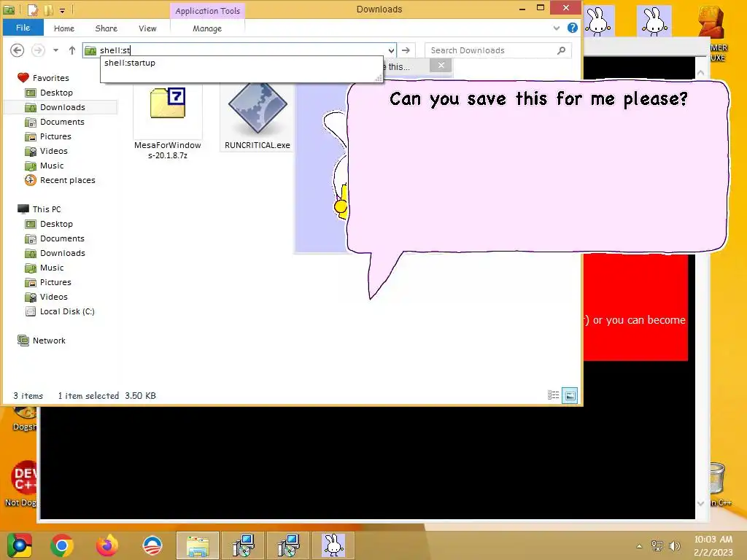Switch to the Home ribbon tab
The width and height of the screenshot is (747, 560).
pyautogui.click(x=64, y=28)
